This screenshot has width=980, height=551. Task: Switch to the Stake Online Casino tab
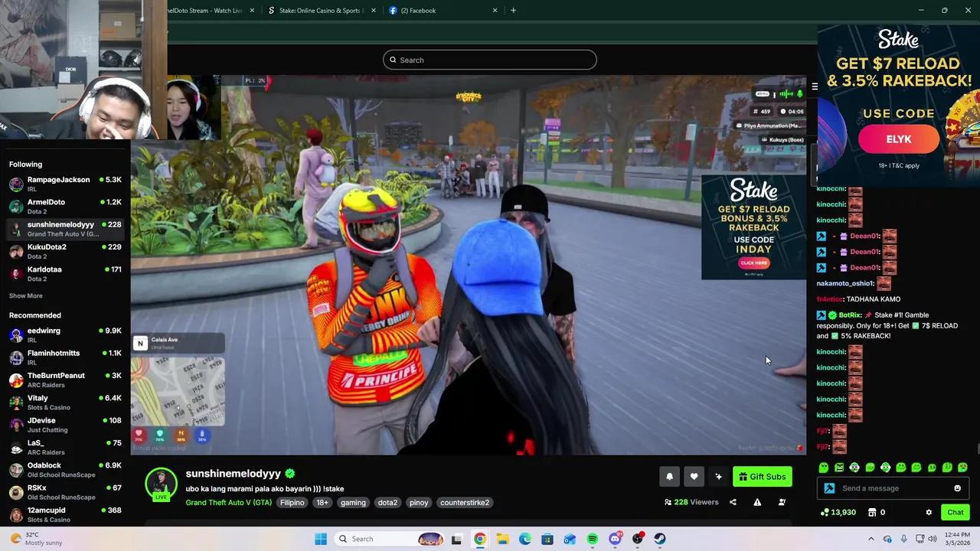319,10
